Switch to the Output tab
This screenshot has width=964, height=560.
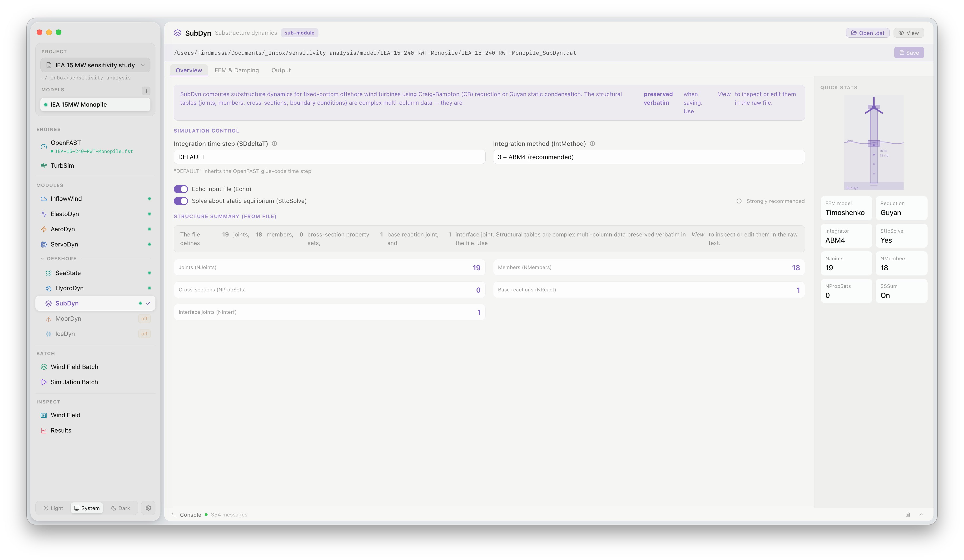(281, 70)
